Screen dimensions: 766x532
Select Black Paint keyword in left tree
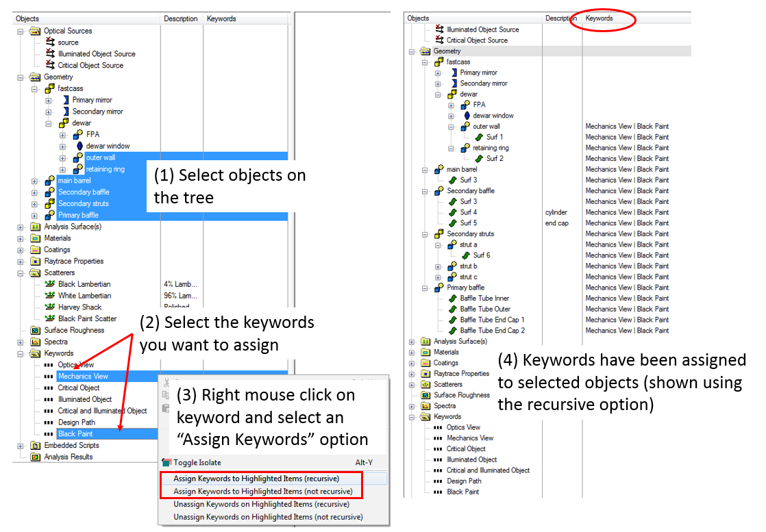pos(75,433)
